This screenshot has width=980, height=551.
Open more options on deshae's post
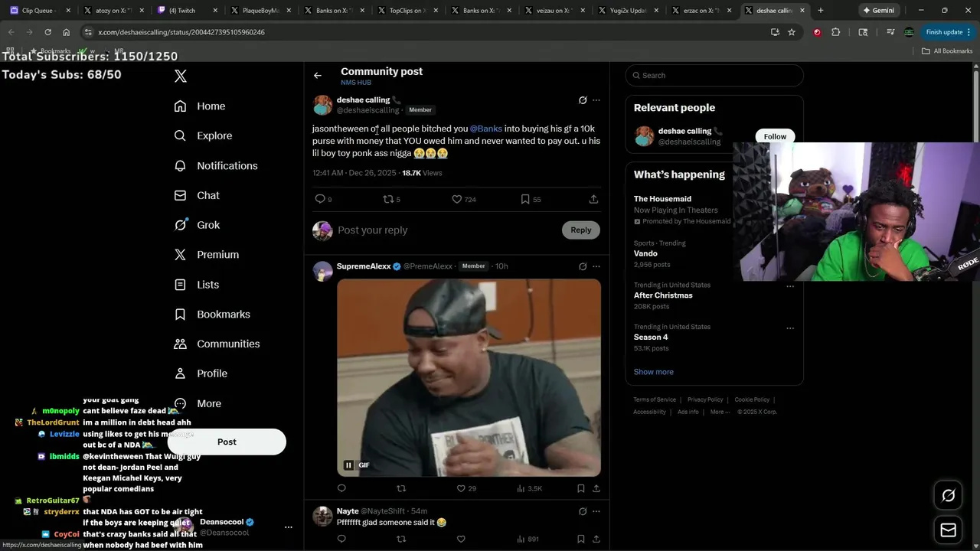(596, 100)
